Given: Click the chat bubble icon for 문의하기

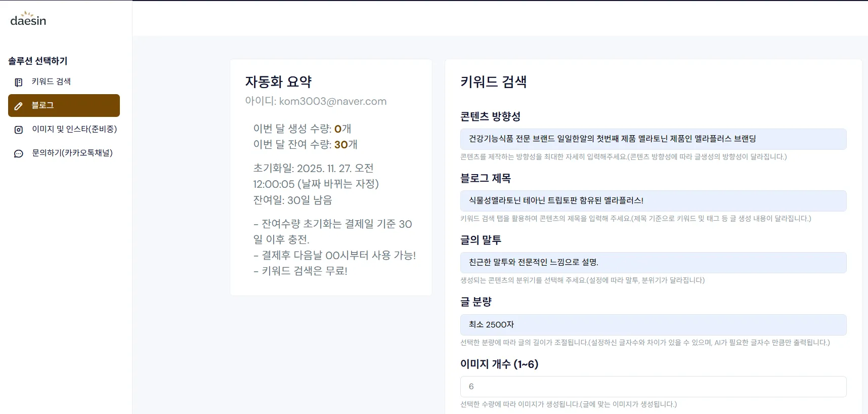Looking at the screenshot, I should point(19,153).
